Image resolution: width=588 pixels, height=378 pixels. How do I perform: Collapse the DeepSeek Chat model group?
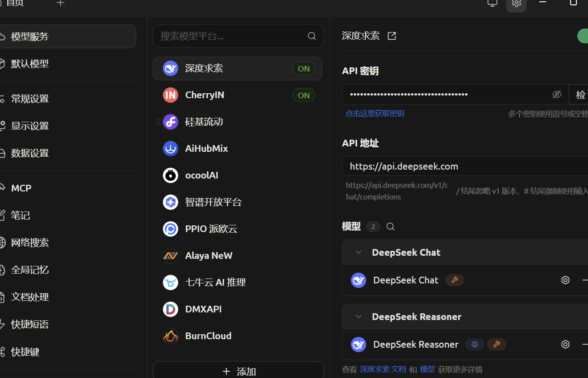[x=358, y=253]
